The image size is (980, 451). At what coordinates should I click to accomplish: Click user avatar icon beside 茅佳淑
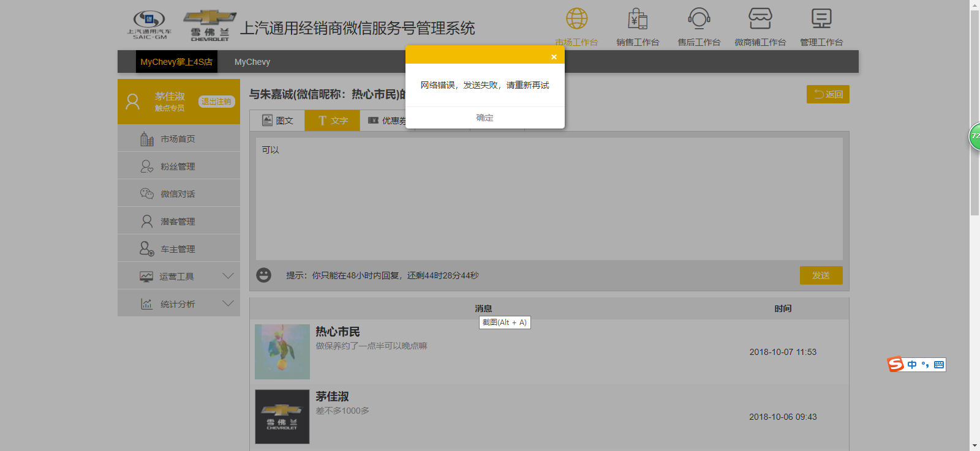[x=132, y=101]
